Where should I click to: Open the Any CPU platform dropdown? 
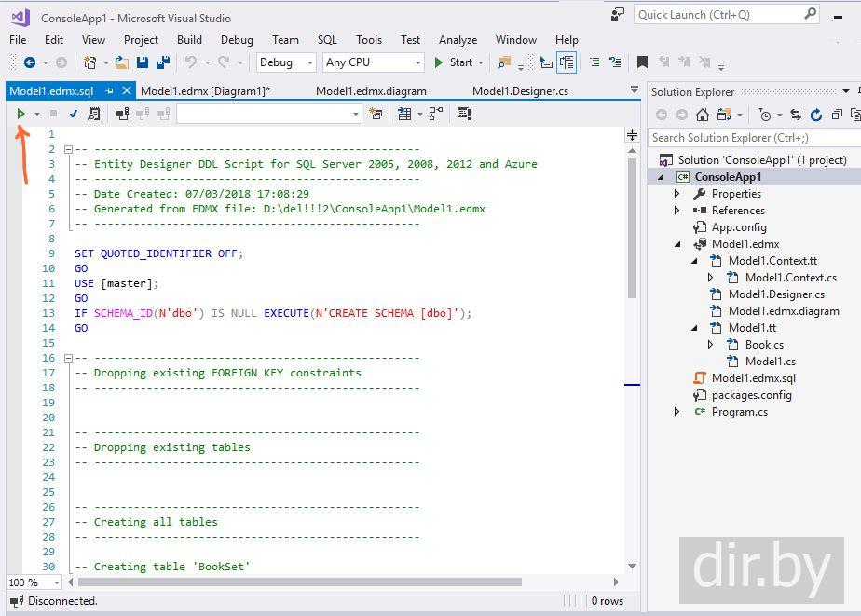click(x=416, y=62)
